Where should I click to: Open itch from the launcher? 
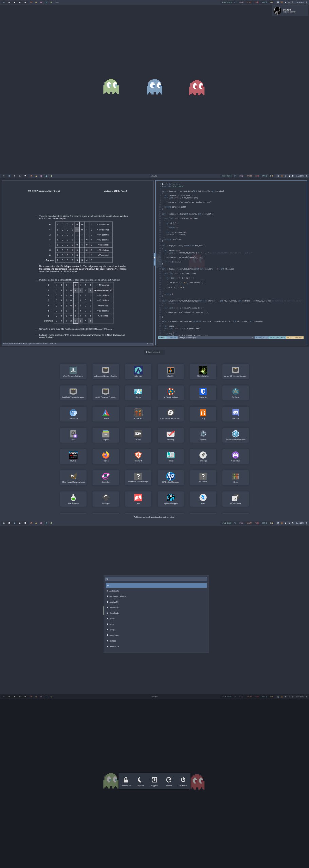138,499
